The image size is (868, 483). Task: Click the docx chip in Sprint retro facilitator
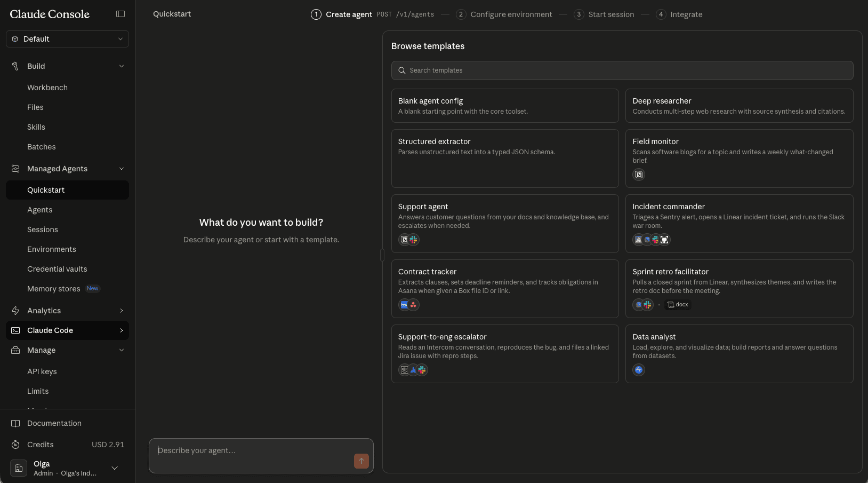(678, 305)
